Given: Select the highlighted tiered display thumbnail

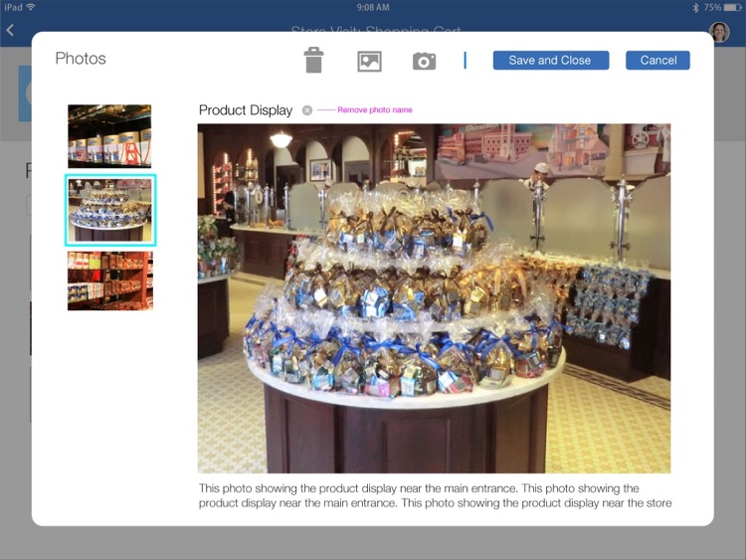Looking at the screenshot, I should (110, 210).
